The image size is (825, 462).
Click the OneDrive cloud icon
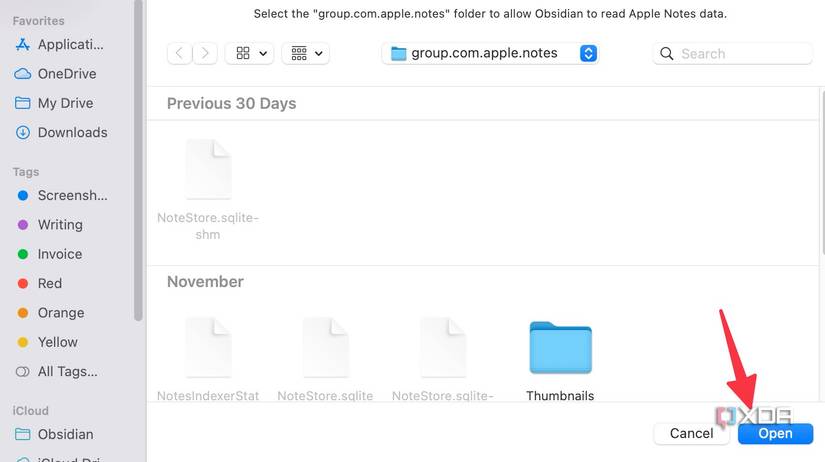[23, 74]
